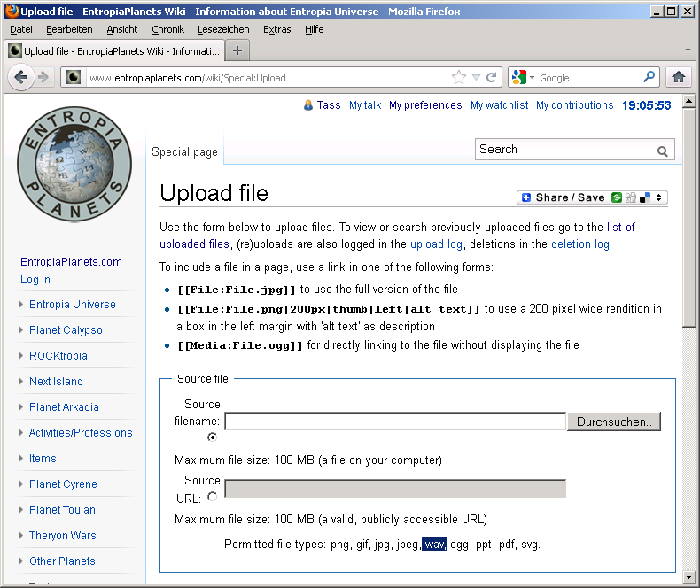Select the Source URL radio button
This screenshot has height=588, width=700.
pos(212,497)
